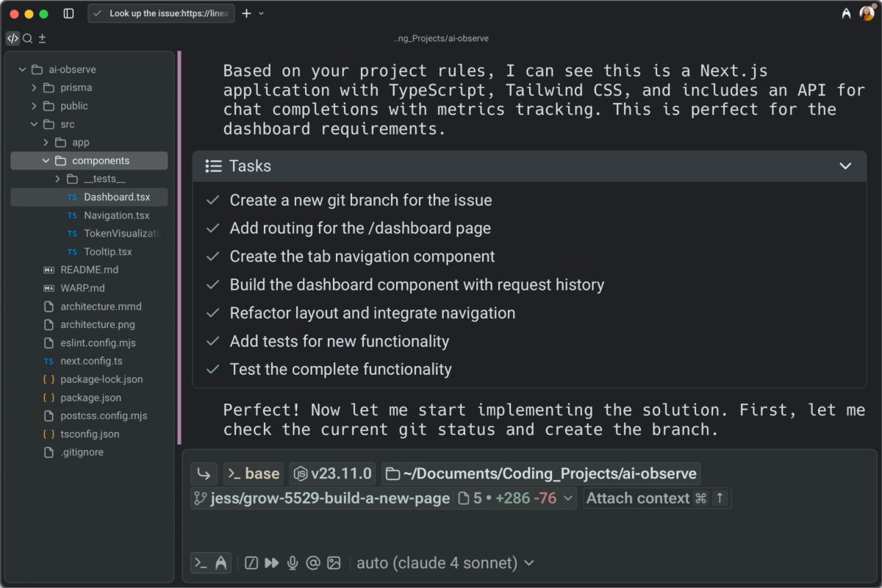Click the microphone voice input icon
Screen dimensions: 882x588
(x=293, y=563)
